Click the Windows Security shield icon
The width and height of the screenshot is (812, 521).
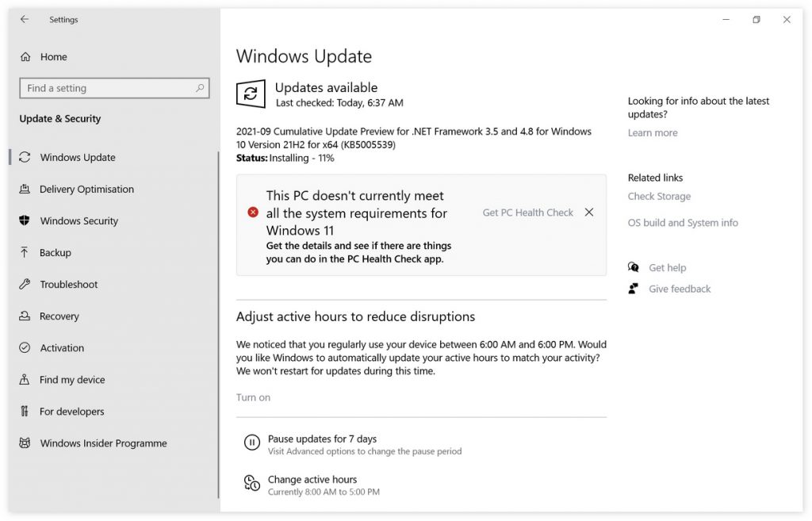25,220
